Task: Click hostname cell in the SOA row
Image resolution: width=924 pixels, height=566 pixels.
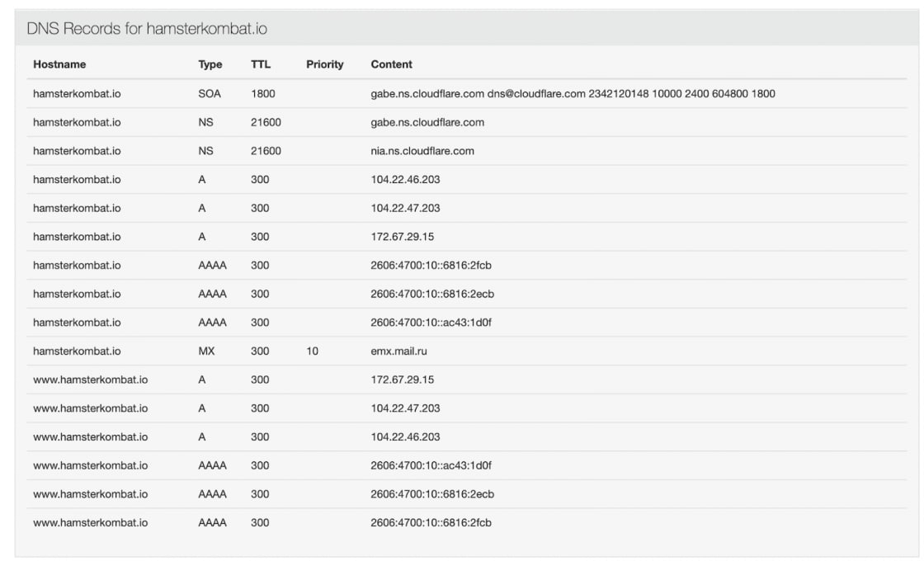Action: coord(77,93)
